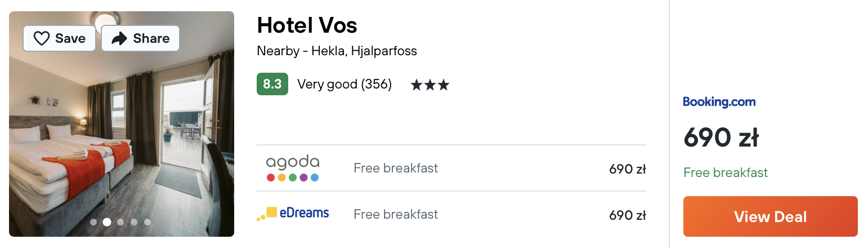Open Very good (356) reviews link

pos(344,85)
